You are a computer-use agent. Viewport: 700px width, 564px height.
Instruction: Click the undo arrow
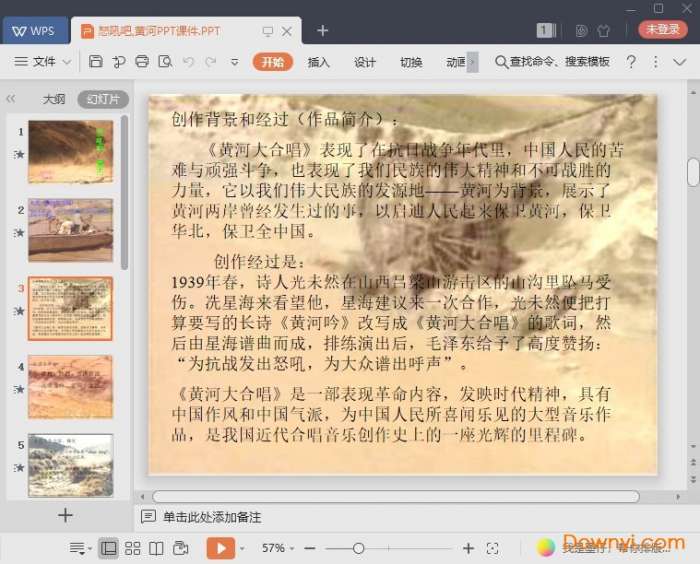coord(188,62)
